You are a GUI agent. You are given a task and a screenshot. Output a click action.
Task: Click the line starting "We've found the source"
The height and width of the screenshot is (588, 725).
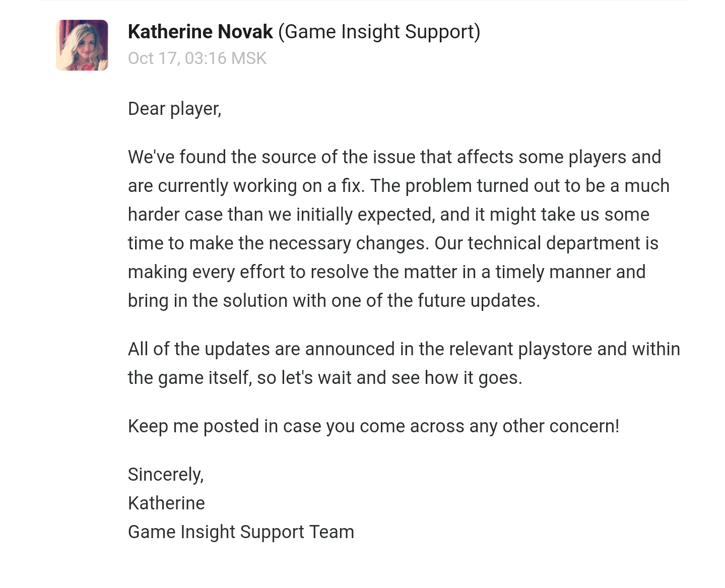tap(394, 157)
